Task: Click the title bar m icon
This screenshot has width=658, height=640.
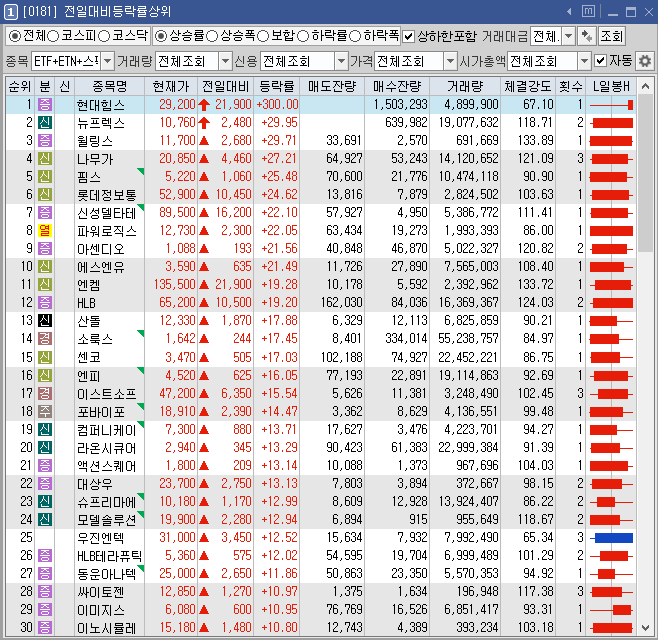Action: (x=588, y=11)
